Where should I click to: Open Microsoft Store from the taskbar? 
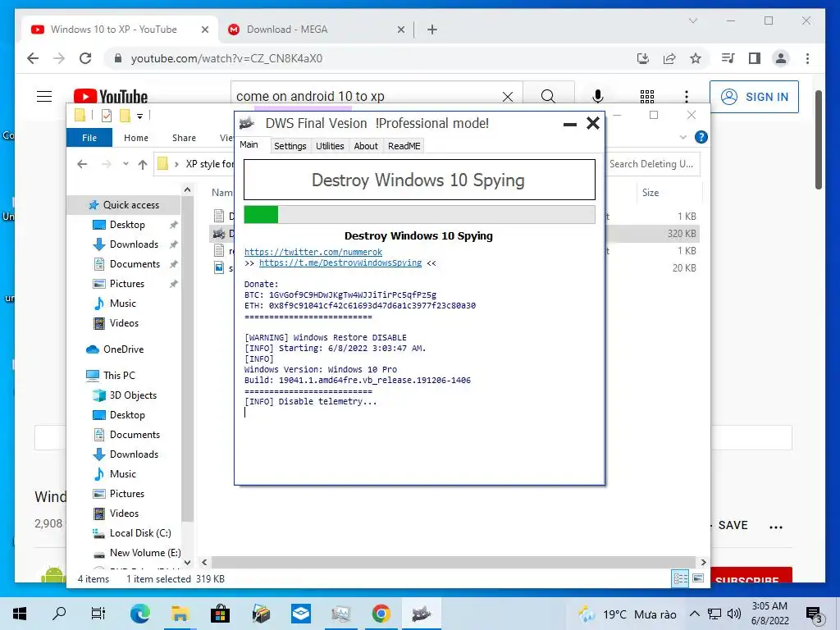220,614
